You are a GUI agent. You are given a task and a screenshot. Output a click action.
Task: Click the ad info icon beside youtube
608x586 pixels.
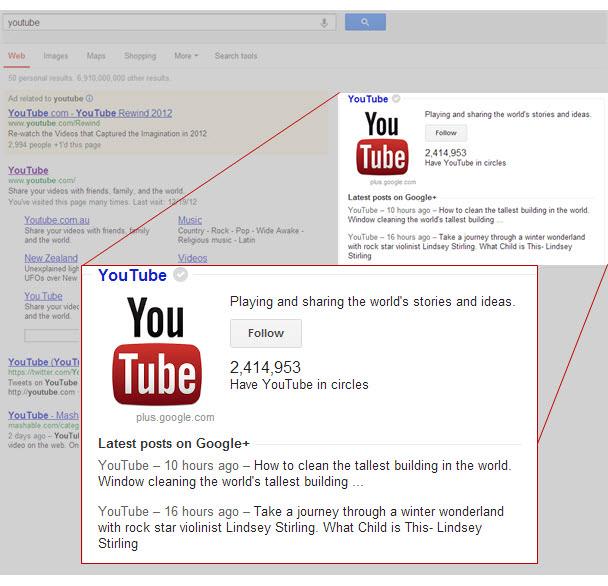[90, 98]
